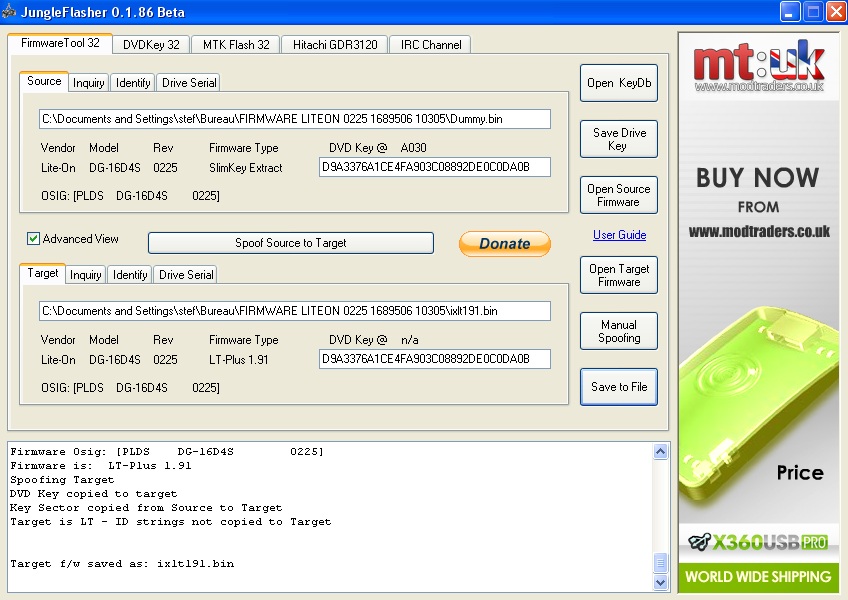Screen dimensions: 848x600
Task: Open the Inquiry tab in the Target panel
Action: pyautogui.click(x=85, y=275)
